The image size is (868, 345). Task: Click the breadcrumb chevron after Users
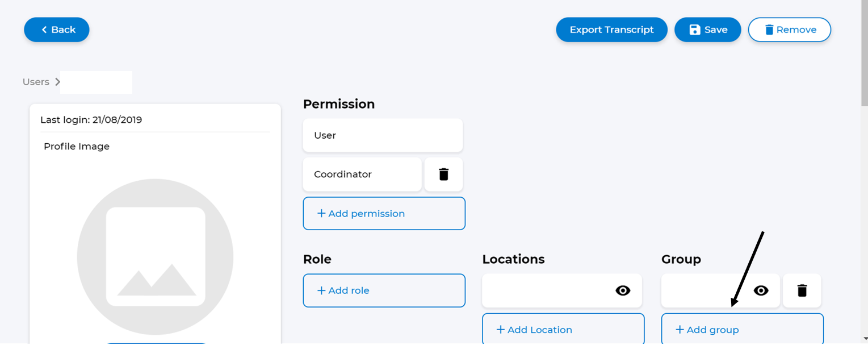pyautogui.click(x=57, y=82)
